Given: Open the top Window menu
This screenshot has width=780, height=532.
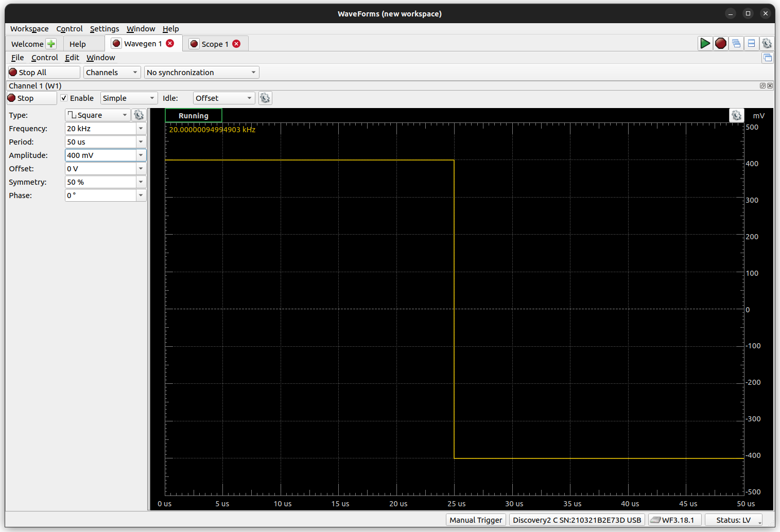Looking at the screenshot, I should 141,29.
